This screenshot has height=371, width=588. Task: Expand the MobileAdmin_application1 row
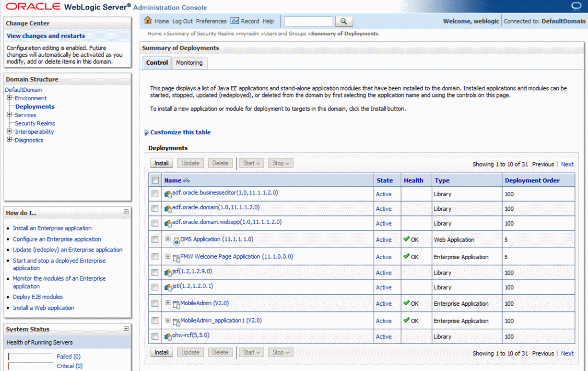click(168, 320)
